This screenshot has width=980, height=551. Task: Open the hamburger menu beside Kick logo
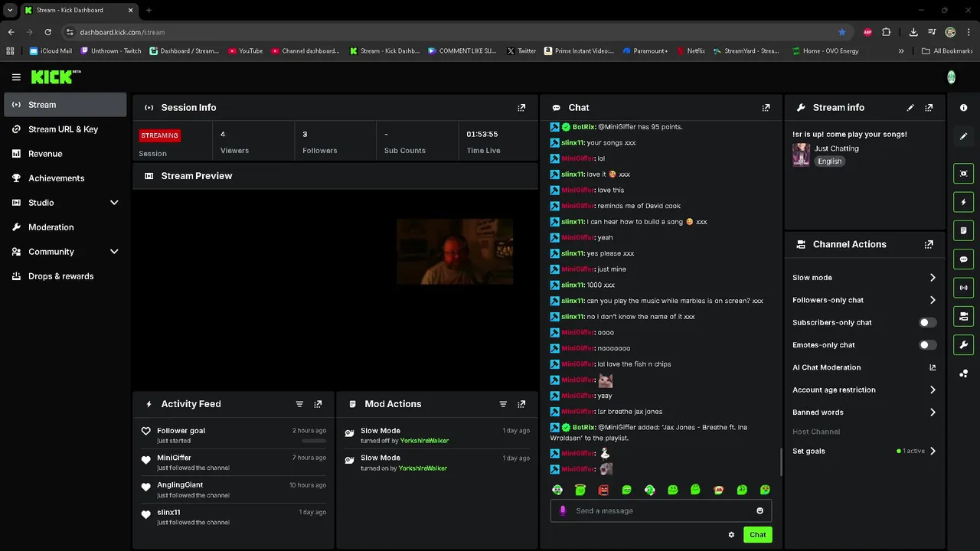[x=16, y=77]
